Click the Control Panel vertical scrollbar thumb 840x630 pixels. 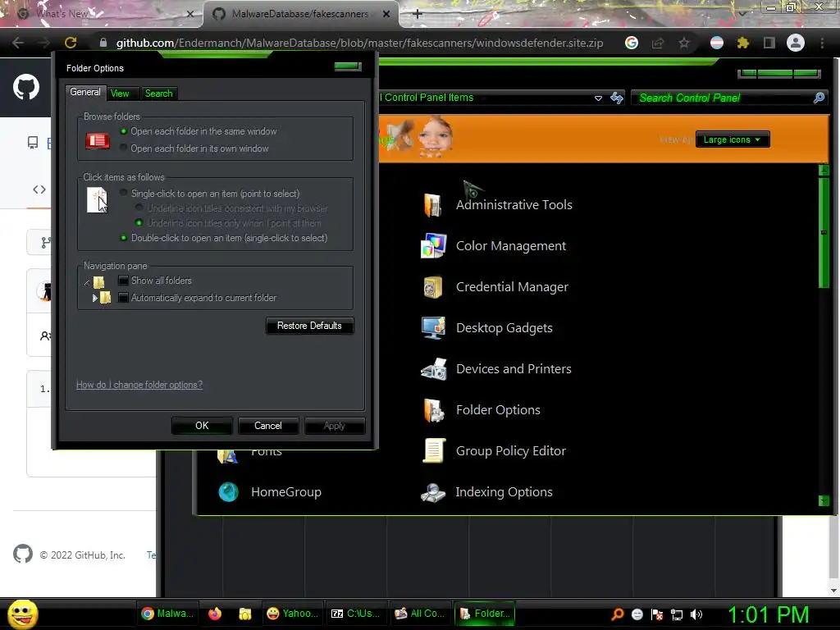[x=824, y=232]
